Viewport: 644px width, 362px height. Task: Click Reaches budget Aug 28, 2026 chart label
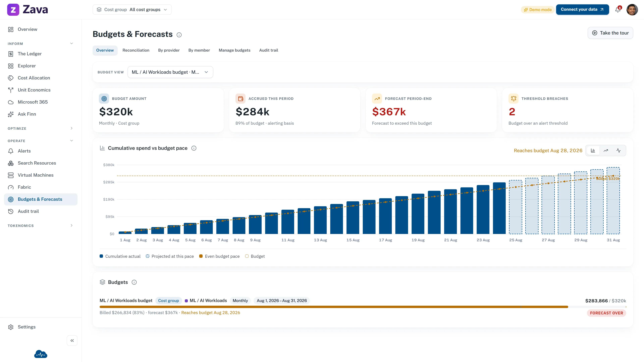point(548,150)
